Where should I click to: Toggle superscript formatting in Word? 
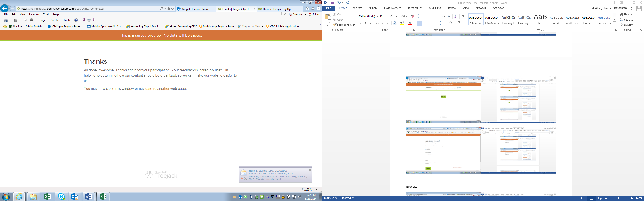point(388,23)
